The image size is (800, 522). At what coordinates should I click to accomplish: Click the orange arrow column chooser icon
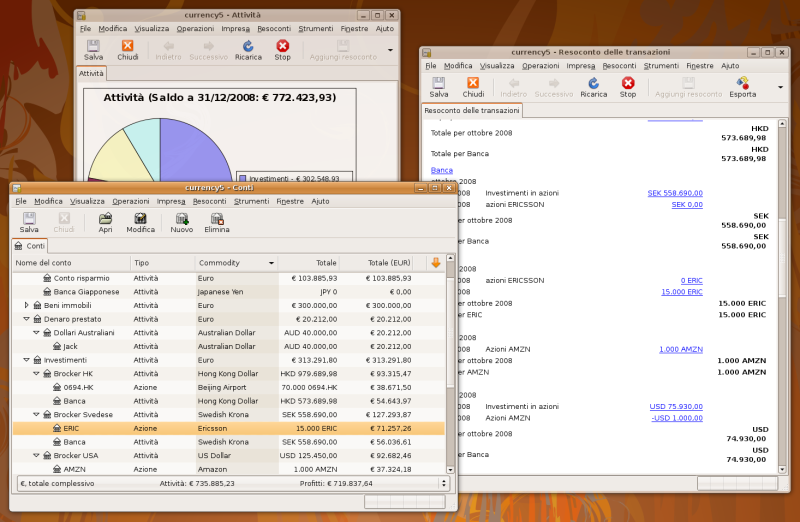pos(435,263)
